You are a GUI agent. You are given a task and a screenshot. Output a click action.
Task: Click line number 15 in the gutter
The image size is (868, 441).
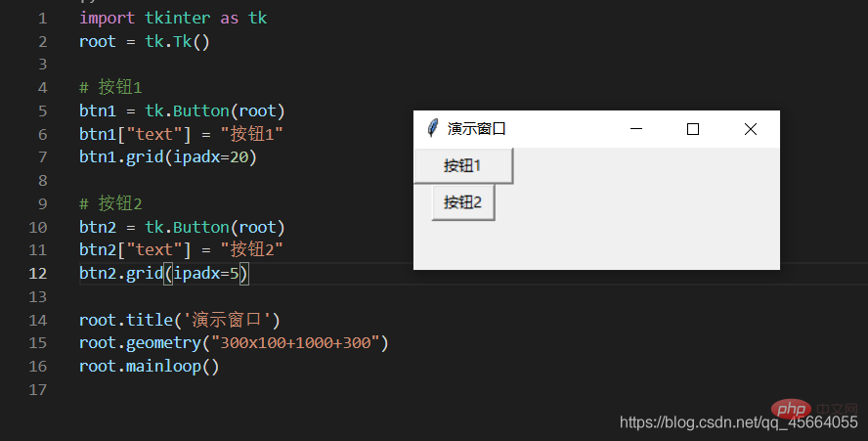(x=38, y=343)
